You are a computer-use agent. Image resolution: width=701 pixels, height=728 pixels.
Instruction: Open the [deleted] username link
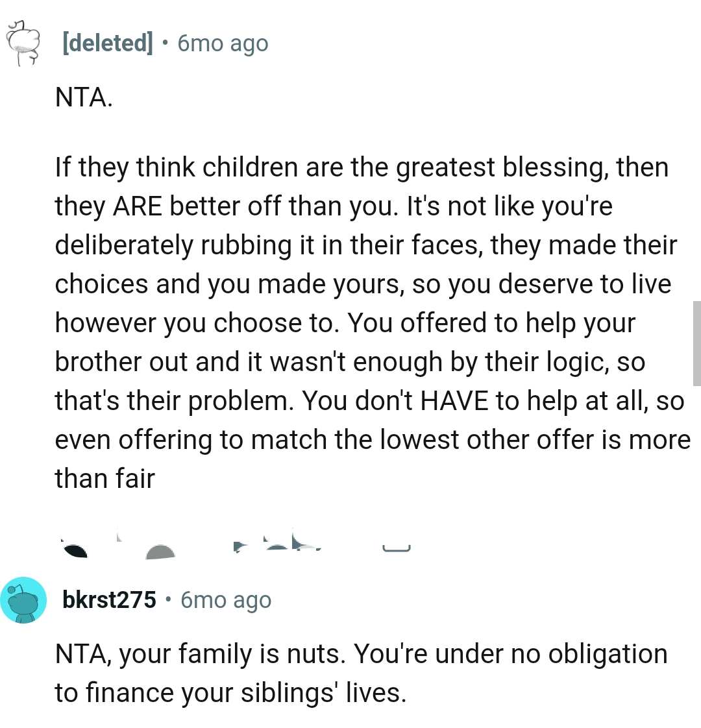[x=106, y=43]
